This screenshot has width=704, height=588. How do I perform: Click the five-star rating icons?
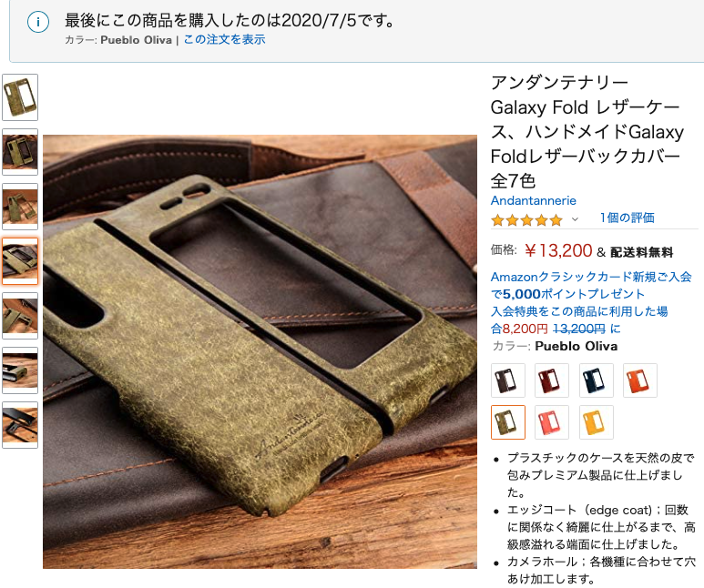526,220
